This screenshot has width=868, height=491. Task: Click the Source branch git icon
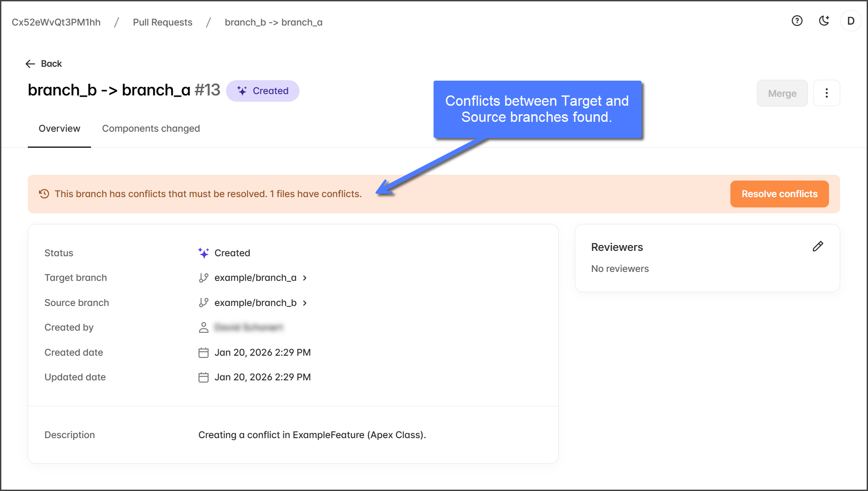coord(204,303)
